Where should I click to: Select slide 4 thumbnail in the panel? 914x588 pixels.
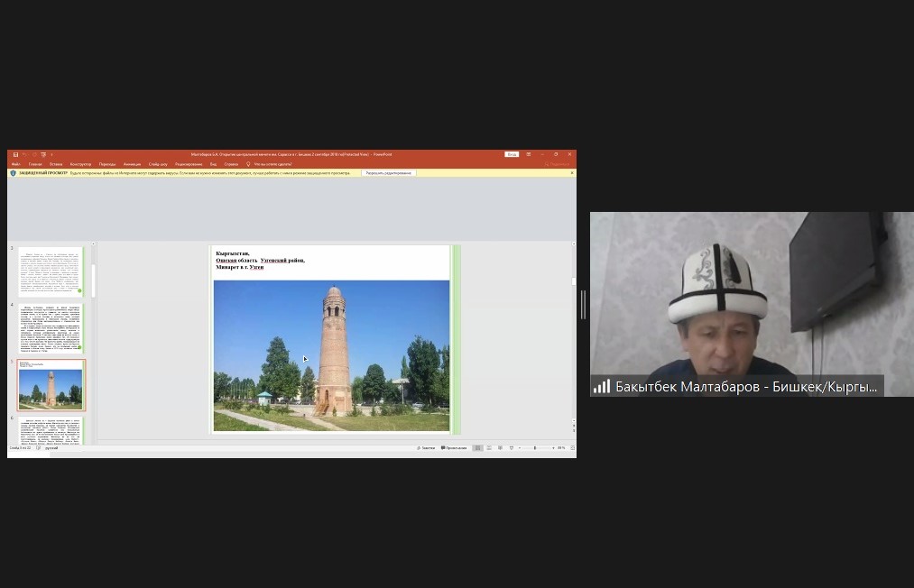[51, 326]
